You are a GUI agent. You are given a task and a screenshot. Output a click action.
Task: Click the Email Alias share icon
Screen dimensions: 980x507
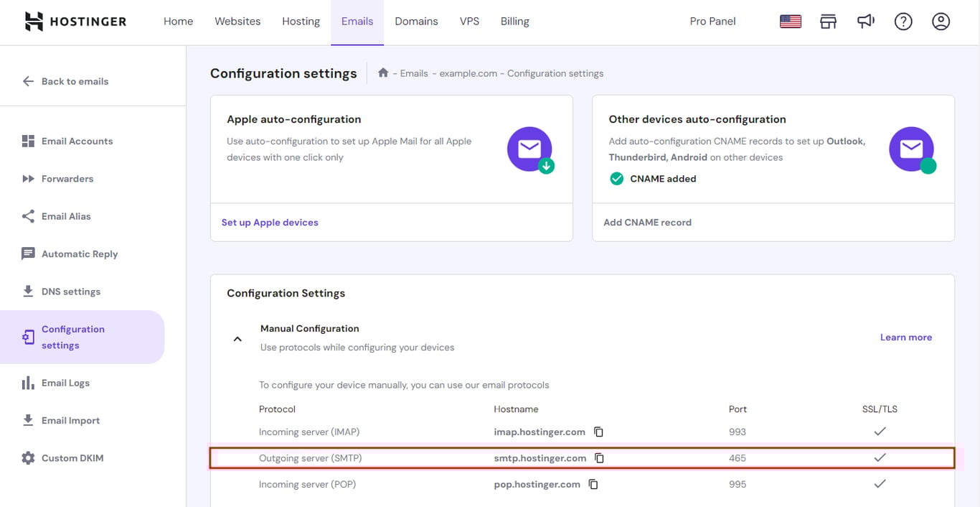click(x=27, y=215)
